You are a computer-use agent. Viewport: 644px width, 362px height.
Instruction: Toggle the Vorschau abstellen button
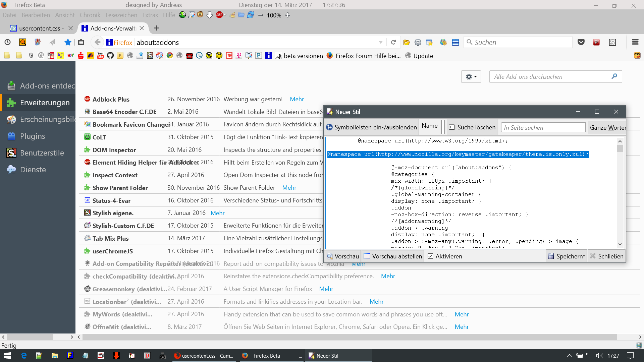[393, 256]
